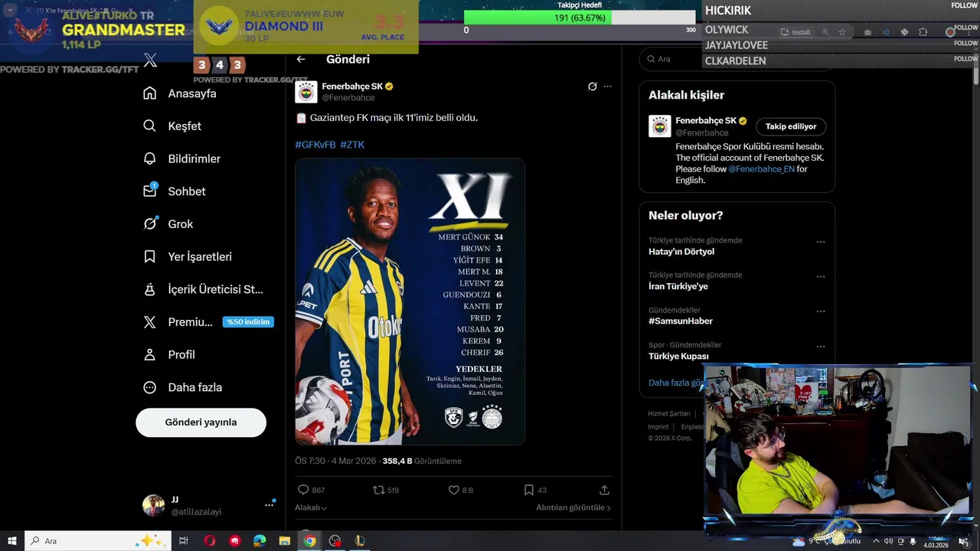
Task: Toggle Takip ediliyor follow button
Action: (791, 126)
